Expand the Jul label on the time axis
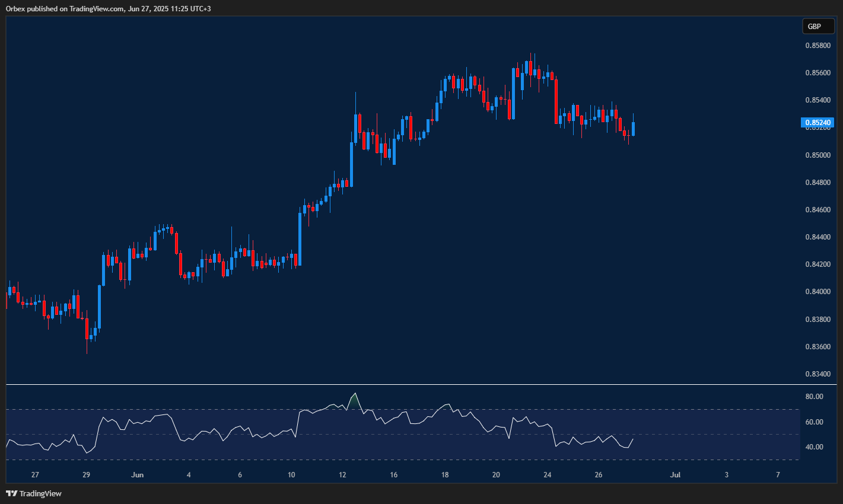Viewport: 843px width, 504px height. [x=675, y=474]
